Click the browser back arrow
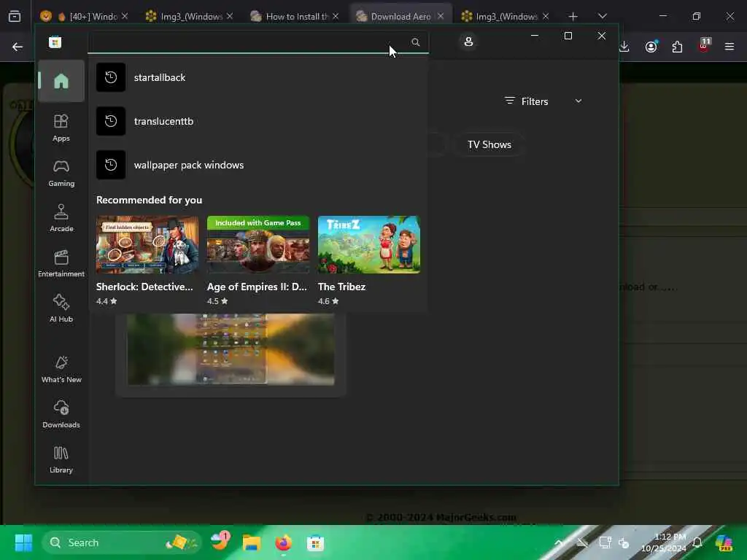This screenshot has width=747, height=560. click(x=18, y=47)
